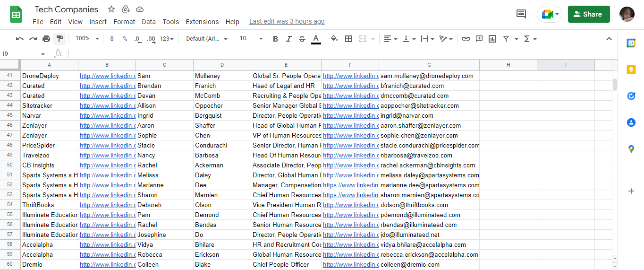The height and width of the screenshot is (270, 644).
Task: Open the Google Meet call button
Action: pyautogui.click(x=550, y=14)
